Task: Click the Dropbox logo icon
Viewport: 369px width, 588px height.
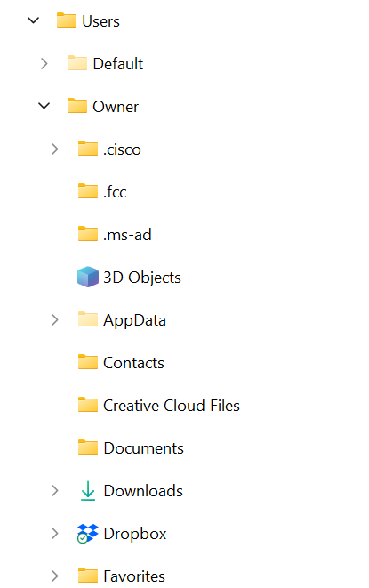Action: [88, 533]
